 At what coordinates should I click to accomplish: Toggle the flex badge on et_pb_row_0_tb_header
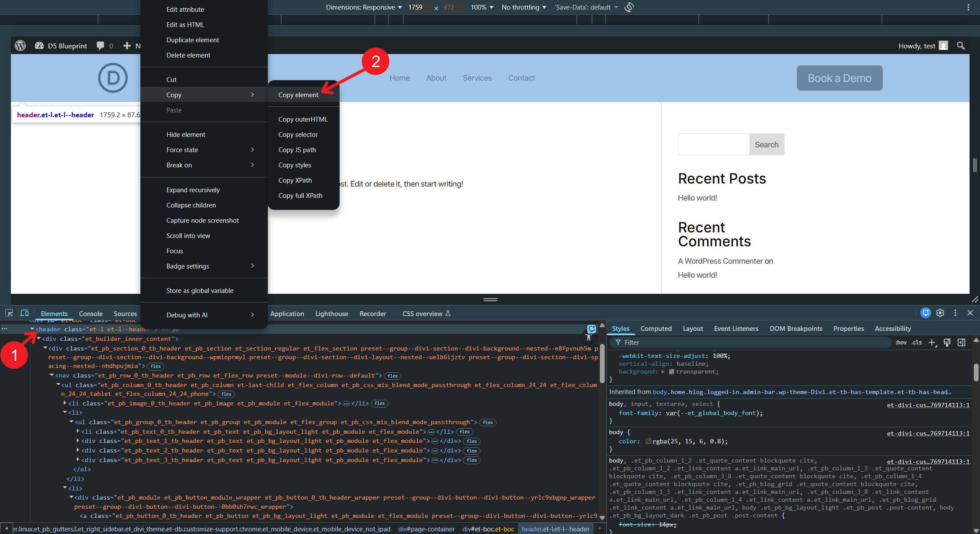[x=393, y=376]
